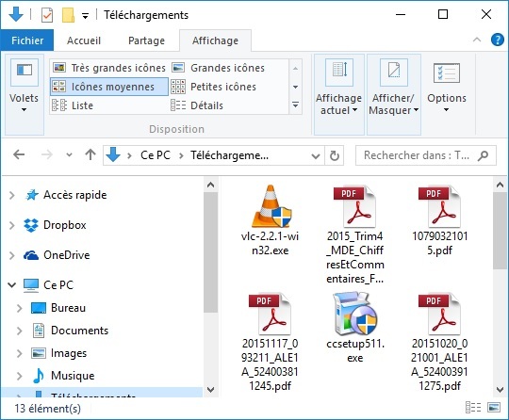Toggle large thumbnails view in status bar

[x=494, y=408]
